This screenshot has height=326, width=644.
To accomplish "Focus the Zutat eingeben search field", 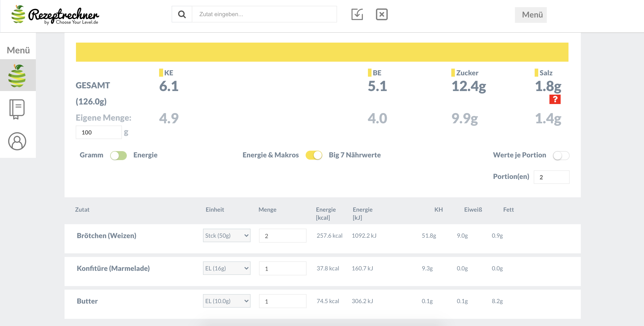I will (264, 14).
